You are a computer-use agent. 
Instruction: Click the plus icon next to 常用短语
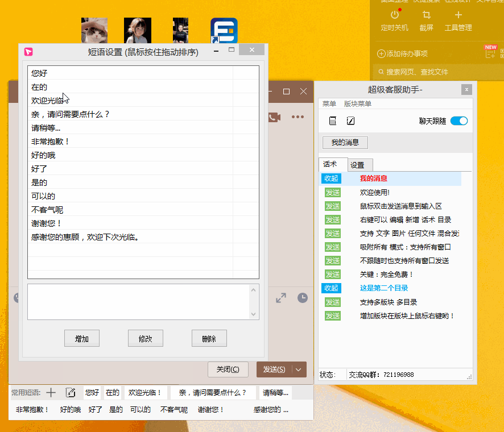[51, 392]
